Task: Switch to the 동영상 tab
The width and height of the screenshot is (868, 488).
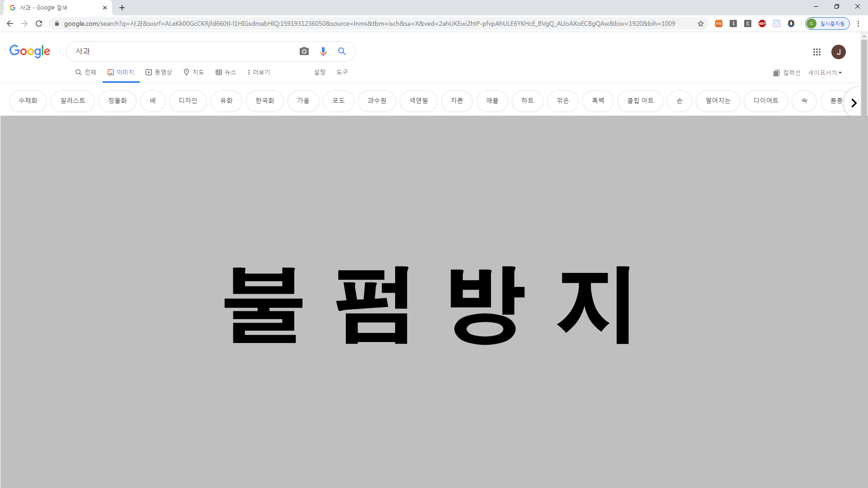Action: (x=159, y=72)
